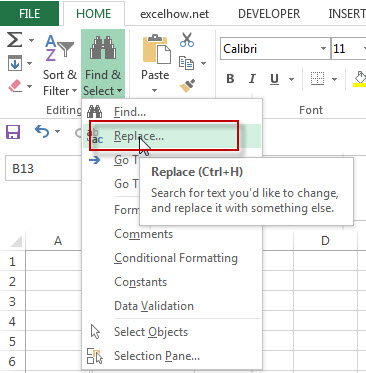Open the Paste options dropdown arrow
Viewport: 366px width, 373px height.
coord(154,90)
